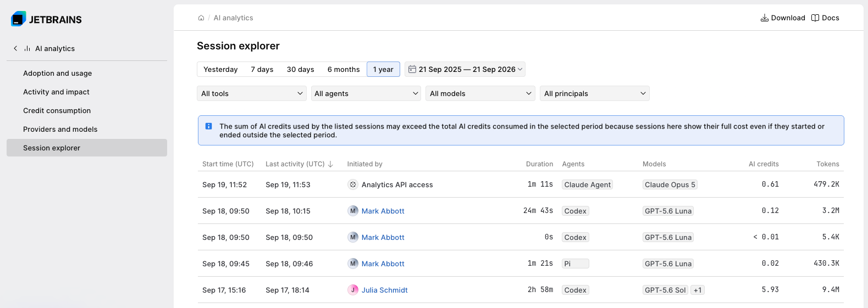Click the AI credits column header
The width and height of the screenshot is (868, 308).
(x=764, y=164)
